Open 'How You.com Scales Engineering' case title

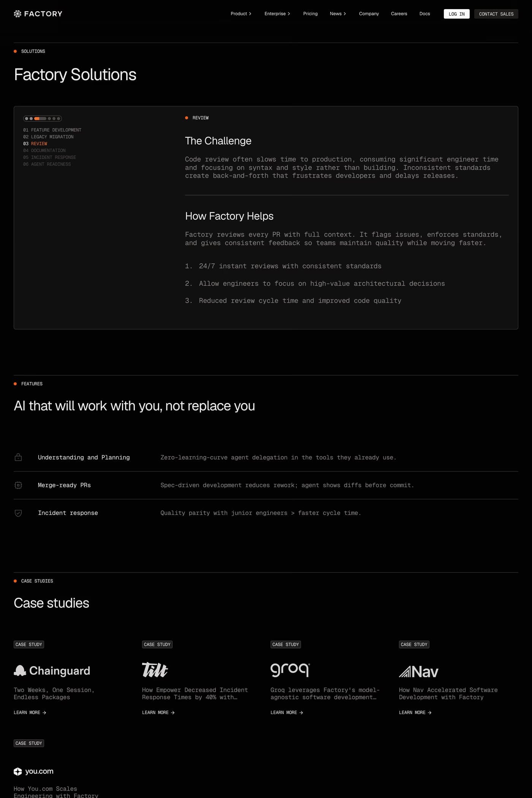pyautogui.click(x=56, y=792)
